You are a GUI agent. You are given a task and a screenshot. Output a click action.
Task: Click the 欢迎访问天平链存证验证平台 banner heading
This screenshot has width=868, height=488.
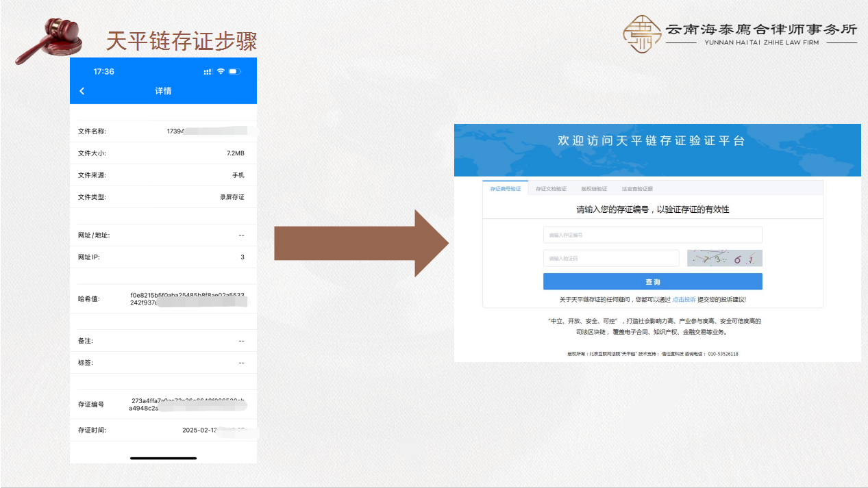[x=651, y=141]
